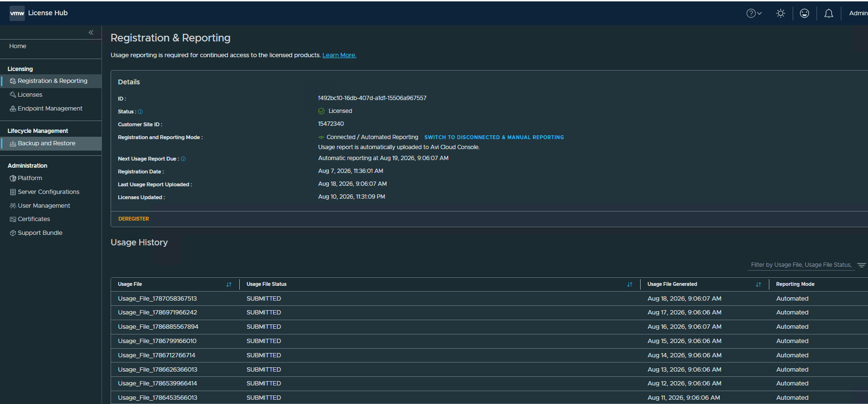Open the notifications bell
868x404 pixels.
click(829, 13)
